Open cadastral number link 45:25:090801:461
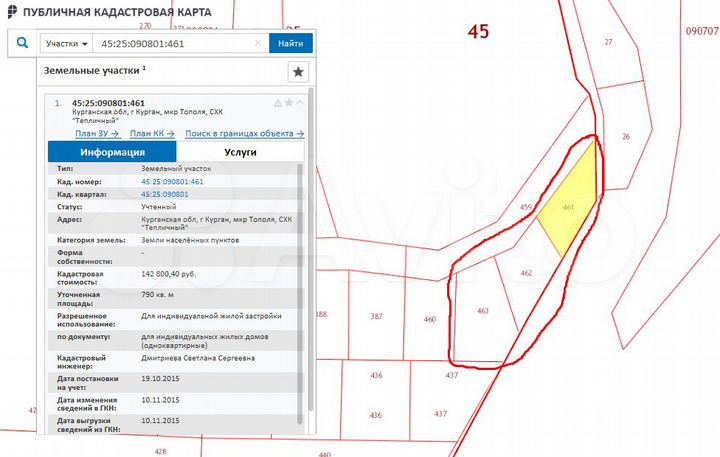The width and height of the screenshot is (720, 457). pyautogui.click(x=172, y=181)
